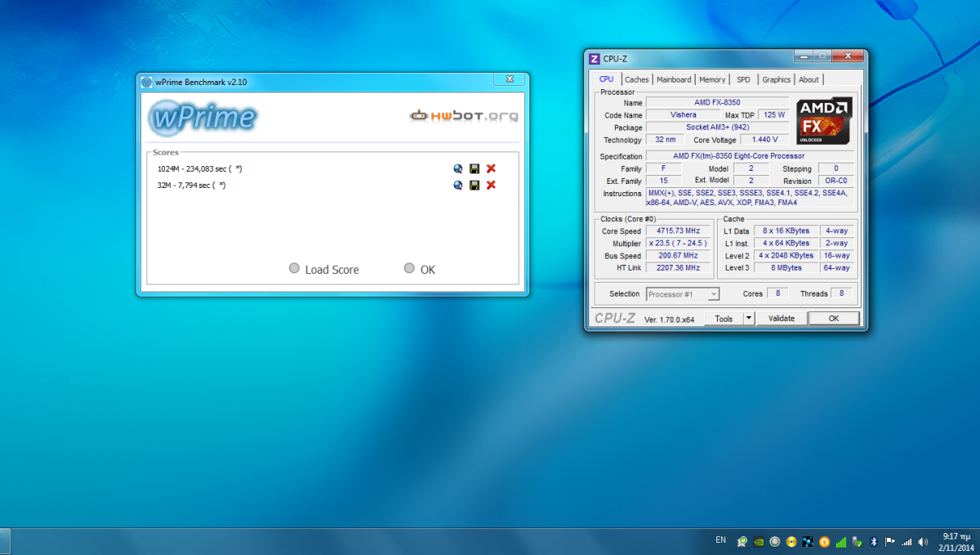The height and width of the screenshot is (555, 980).
Task: Close the wPrime Benchmark window
Action: (x=510, y=79)
